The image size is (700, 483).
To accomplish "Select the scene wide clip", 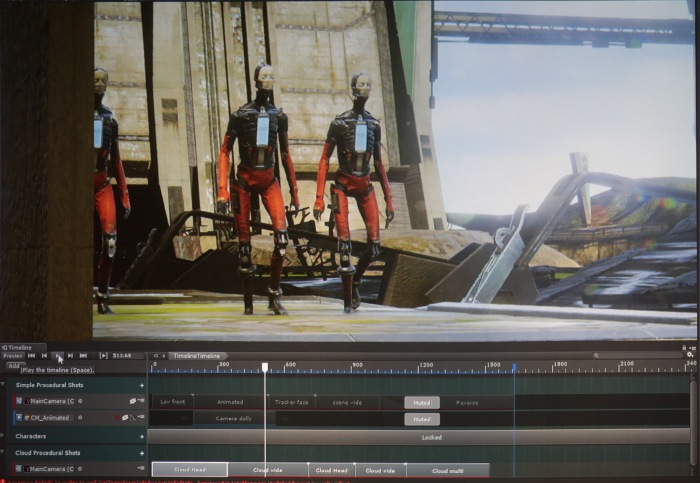I will tap(347, 402).
